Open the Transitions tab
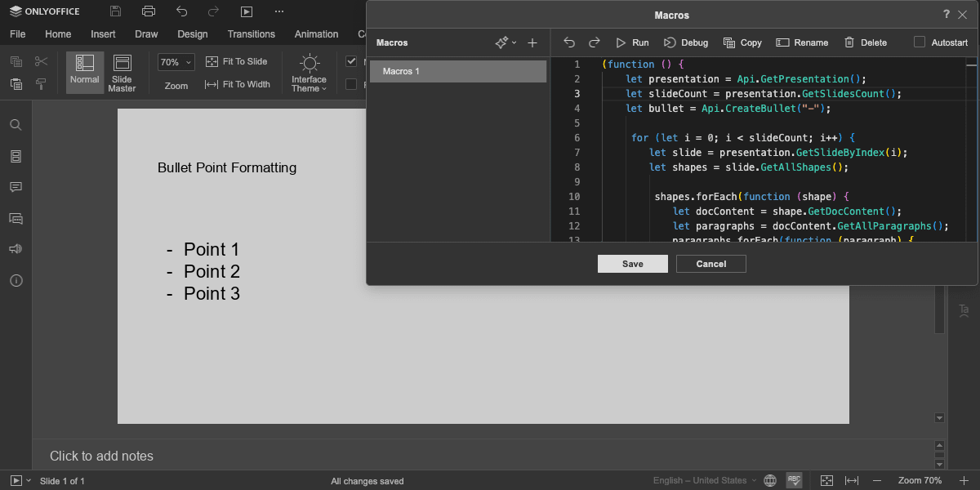 pyautogui.click(x=251, y=34)
